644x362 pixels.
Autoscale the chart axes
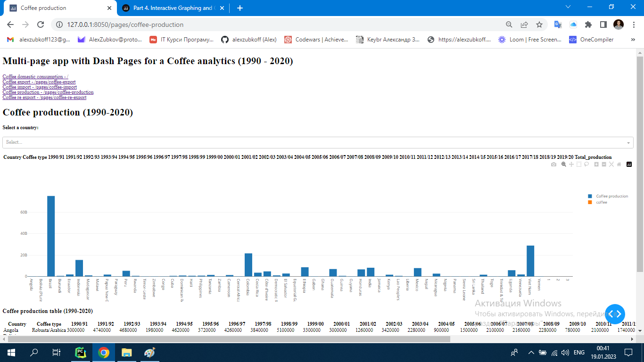point(611,165)
